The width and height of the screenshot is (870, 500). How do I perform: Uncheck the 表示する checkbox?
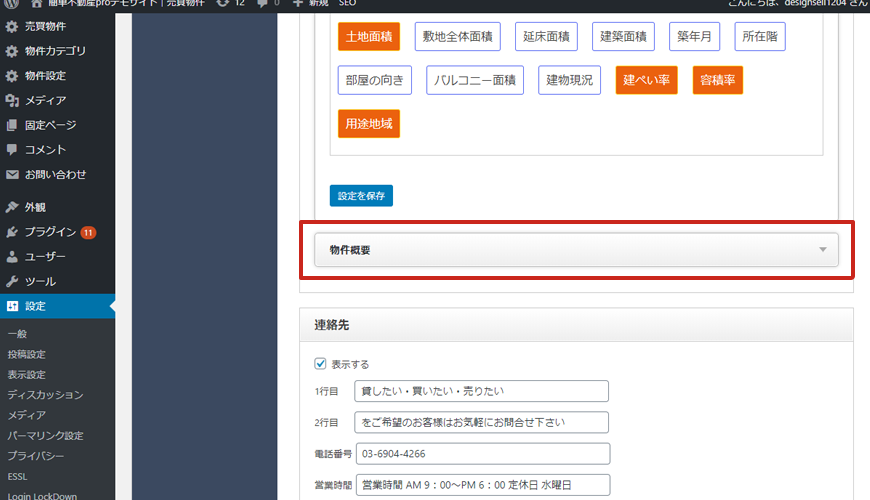320,364
